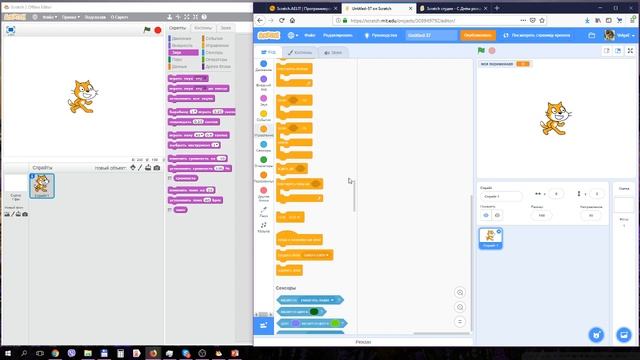Click the project title field in Scratch header
This screenshot has height=360, width=640.
click(431, 36)
